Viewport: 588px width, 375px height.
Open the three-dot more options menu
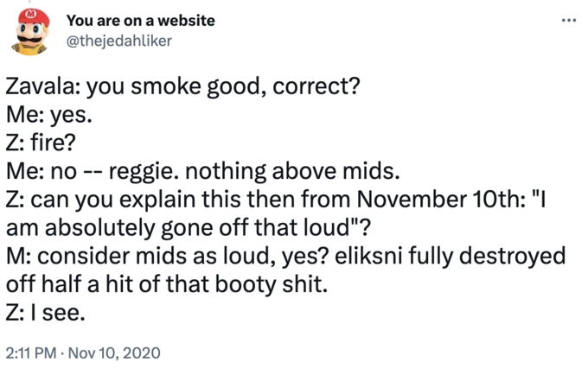pyautogui.click(x=568, y=21)
